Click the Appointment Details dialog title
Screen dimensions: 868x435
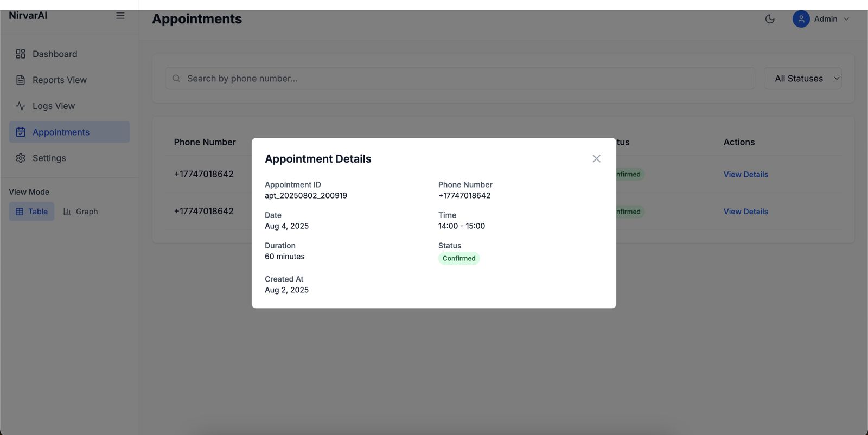tap(318, 159)
